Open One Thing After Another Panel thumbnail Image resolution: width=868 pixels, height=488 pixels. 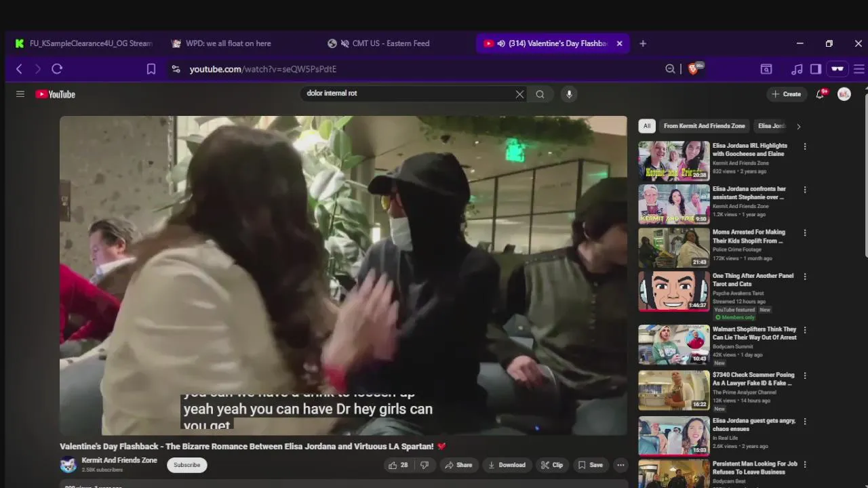pyautogui.click(x=674, y=291)
